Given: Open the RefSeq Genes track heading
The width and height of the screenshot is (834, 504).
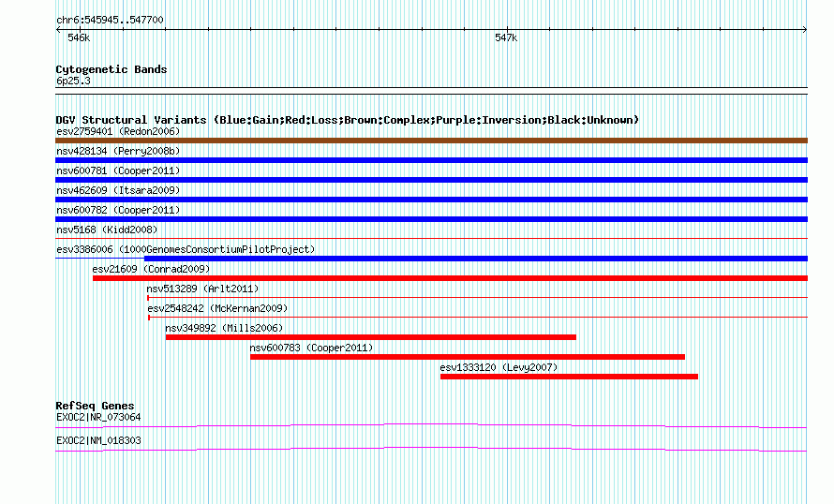Looking at the screenshot, I should [96, 406].
